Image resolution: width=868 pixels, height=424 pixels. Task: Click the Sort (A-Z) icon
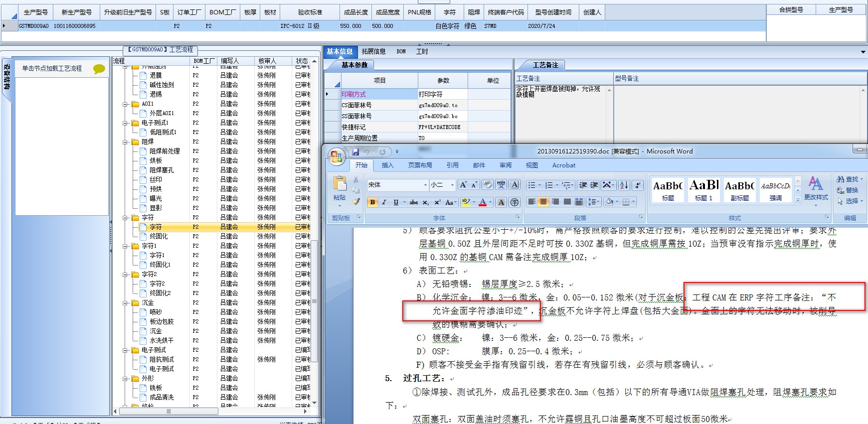coord(624,185)
